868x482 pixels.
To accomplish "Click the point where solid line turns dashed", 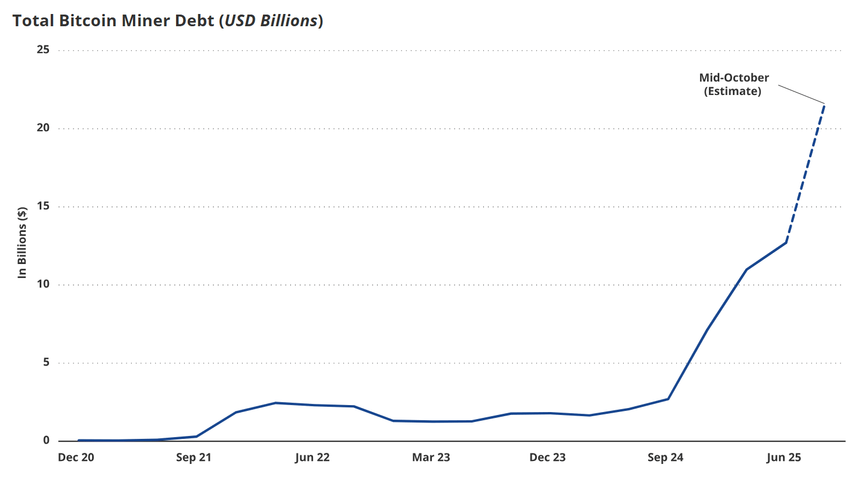I will [x=786, y=242].
